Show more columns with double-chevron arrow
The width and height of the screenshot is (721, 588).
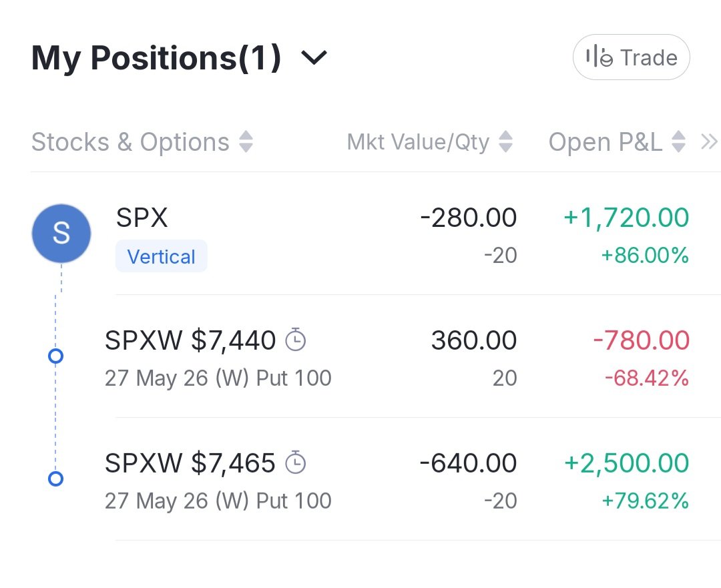708,141
